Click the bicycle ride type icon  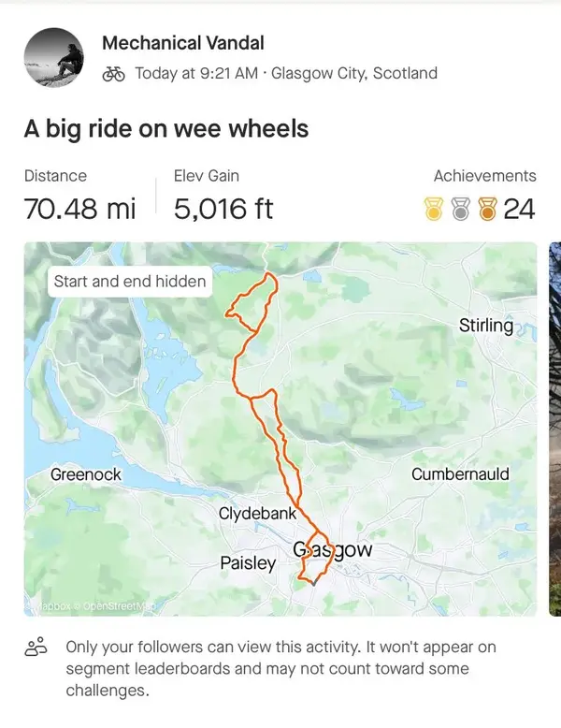pyautogui.click(x=114, y=73)
